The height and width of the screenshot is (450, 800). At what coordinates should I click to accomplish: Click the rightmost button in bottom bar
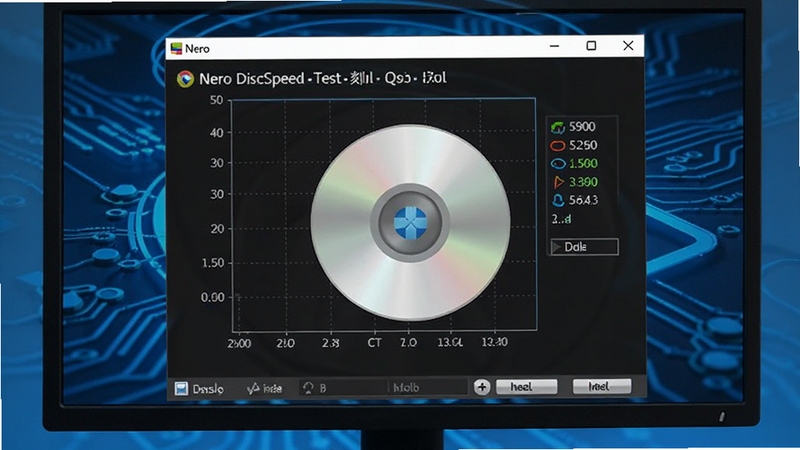click(602, 386)
